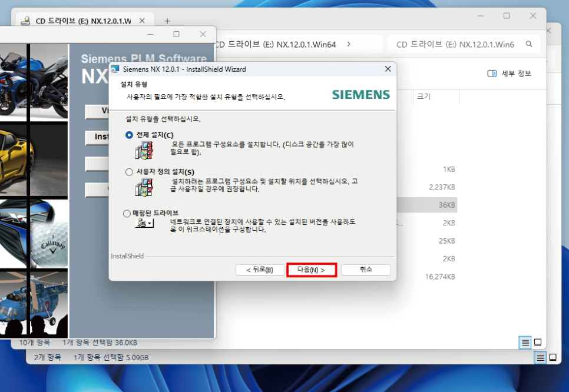Focus the Explorer search box
This screenshot has height=392, width=569.
464,44
